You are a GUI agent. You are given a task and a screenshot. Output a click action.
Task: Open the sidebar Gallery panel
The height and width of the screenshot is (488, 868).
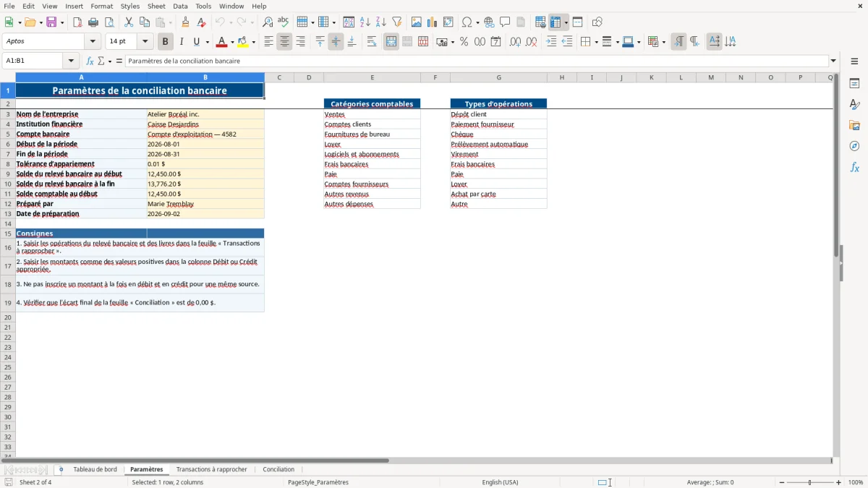point(854,125)
